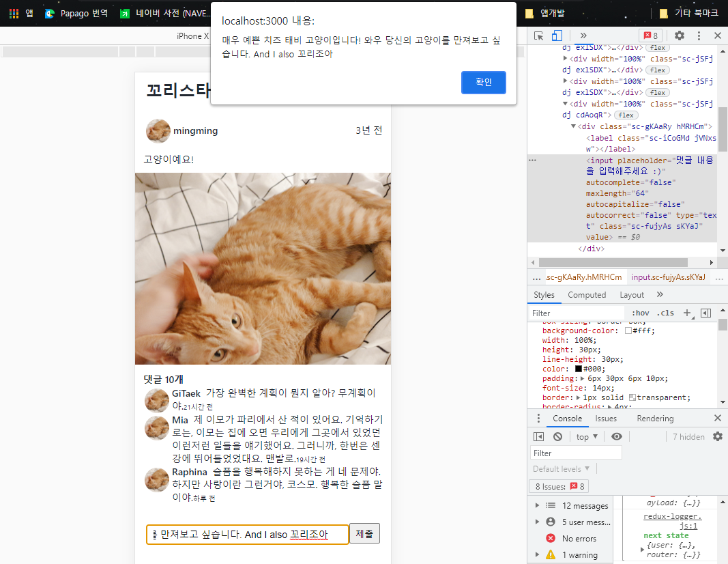Click the red errors count badge
The image size is (728, 564).
(651, 36)
